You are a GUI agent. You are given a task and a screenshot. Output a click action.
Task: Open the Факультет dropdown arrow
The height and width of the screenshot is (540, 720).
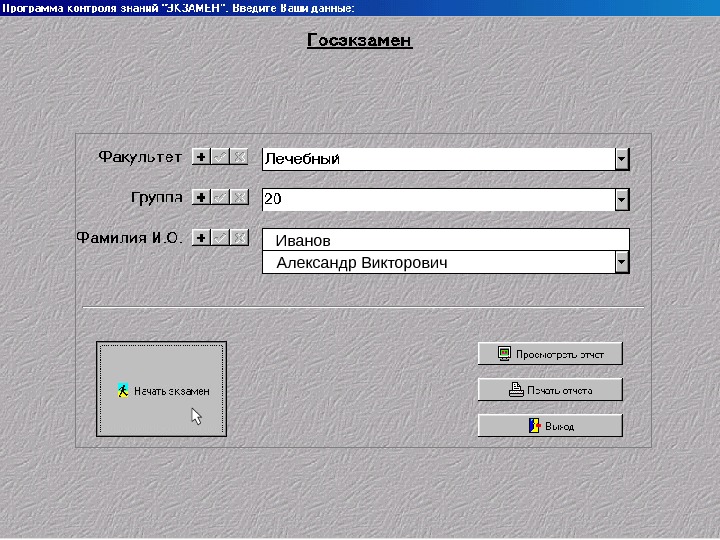point(622,159)
